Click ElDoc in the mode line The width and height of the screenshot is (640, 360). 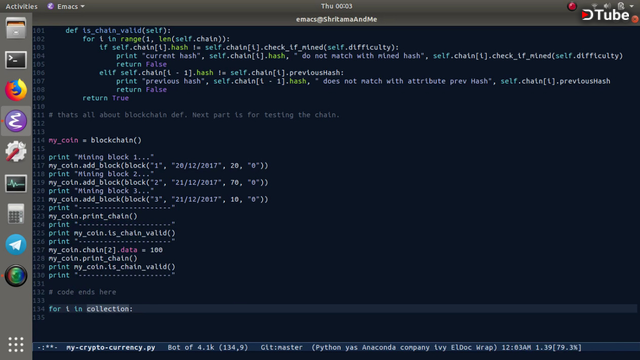pyautogui.click(x=461, y=347)
